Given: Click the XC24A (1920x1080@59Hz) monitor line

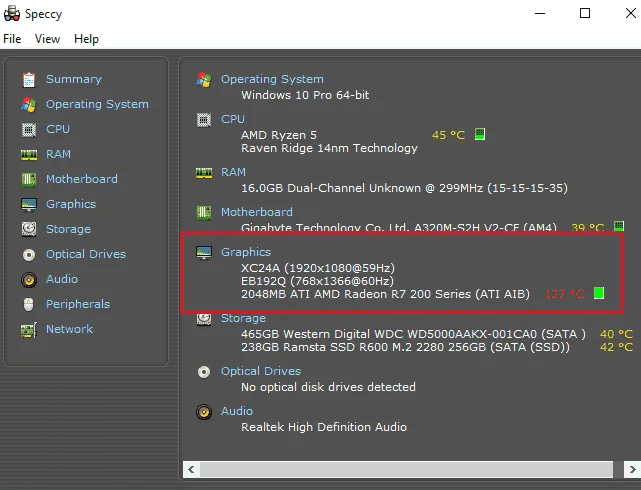Looking at the screenshot, I should pos(318,268).
